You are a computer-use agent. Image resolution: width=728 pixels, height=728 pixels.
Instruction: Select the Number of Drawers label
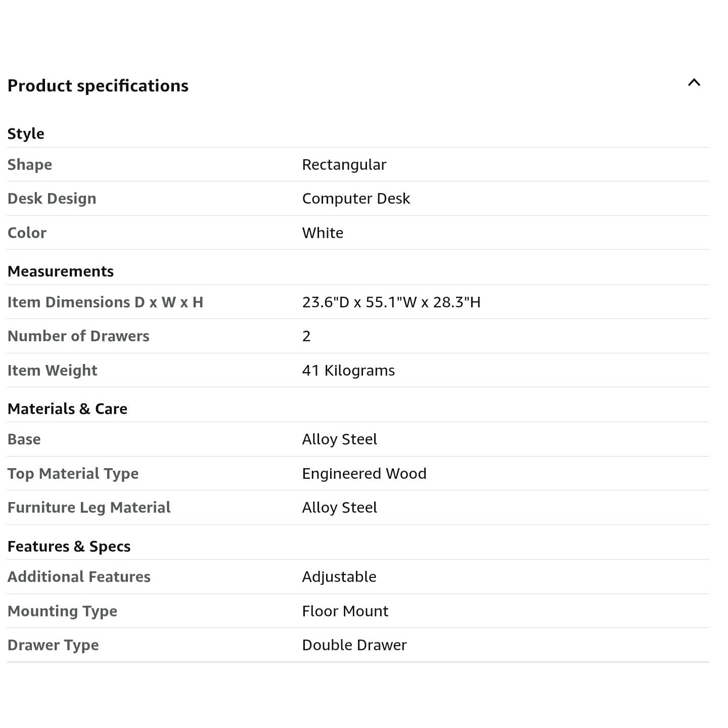click(x=78, y=336)
